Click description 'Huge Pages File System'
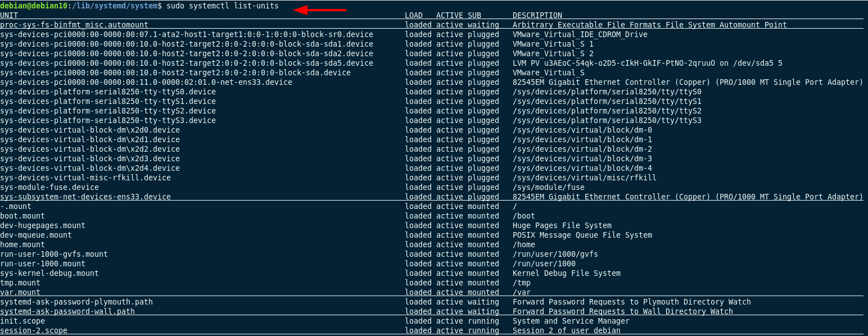Viewport: 868px width, 336px height. pos(562,225)
